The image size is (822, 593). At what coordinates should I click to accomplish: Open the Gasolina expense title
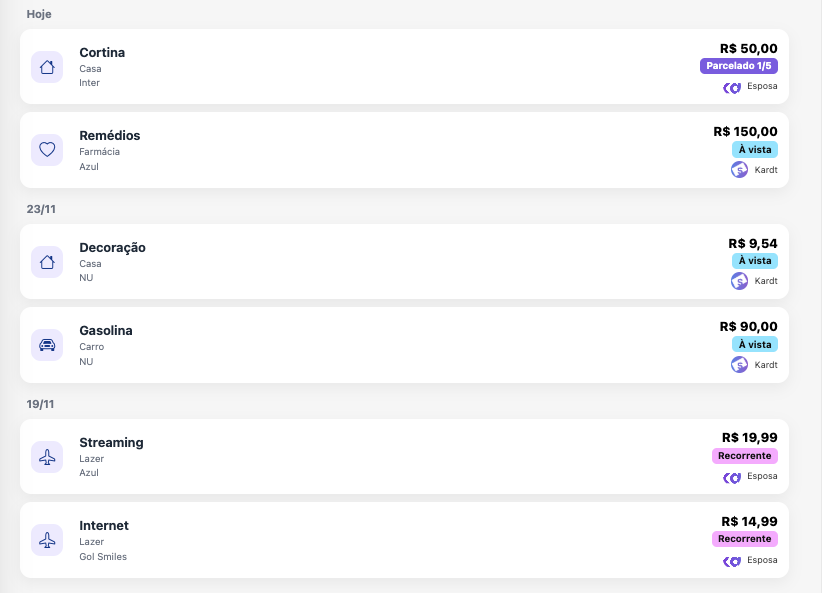(x=106, y=330)
